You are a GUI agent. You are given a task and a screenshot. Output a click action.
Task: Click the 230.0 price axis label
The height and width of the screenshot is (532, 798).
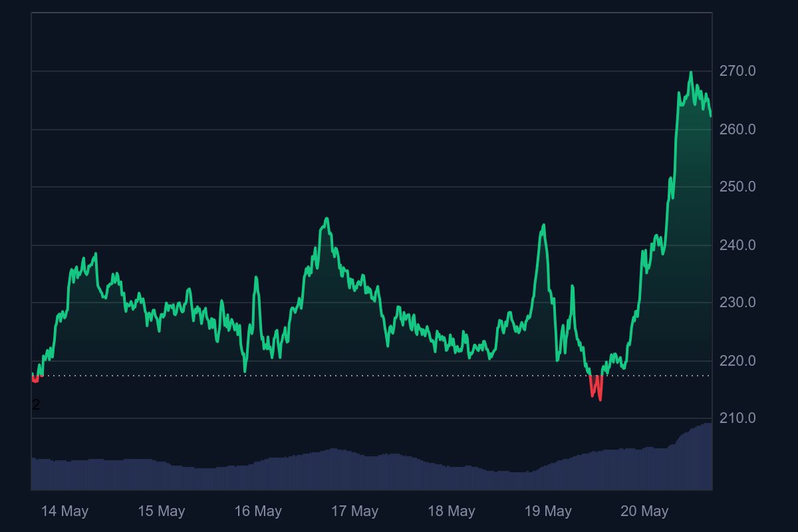click(737, 303)
